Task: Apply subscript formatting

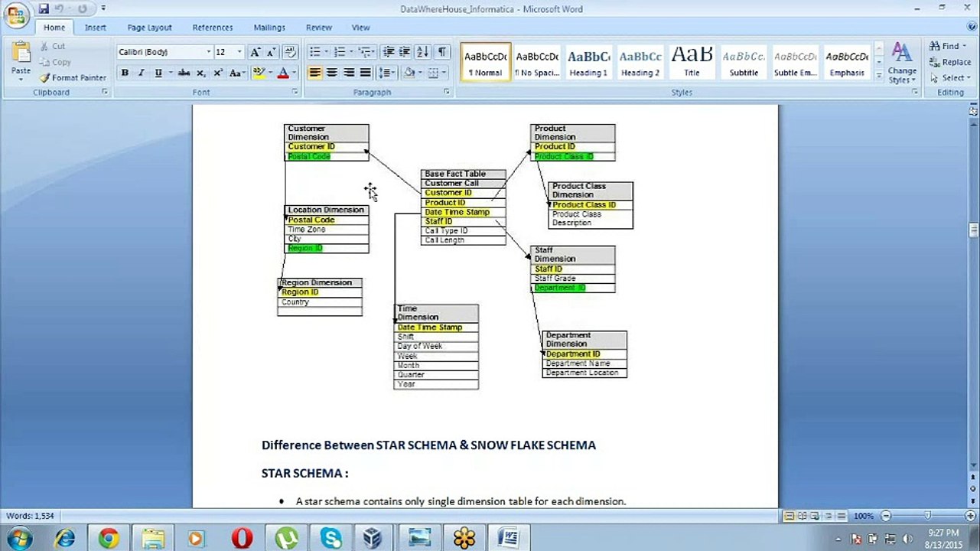Action: click(x=200, y=73)
